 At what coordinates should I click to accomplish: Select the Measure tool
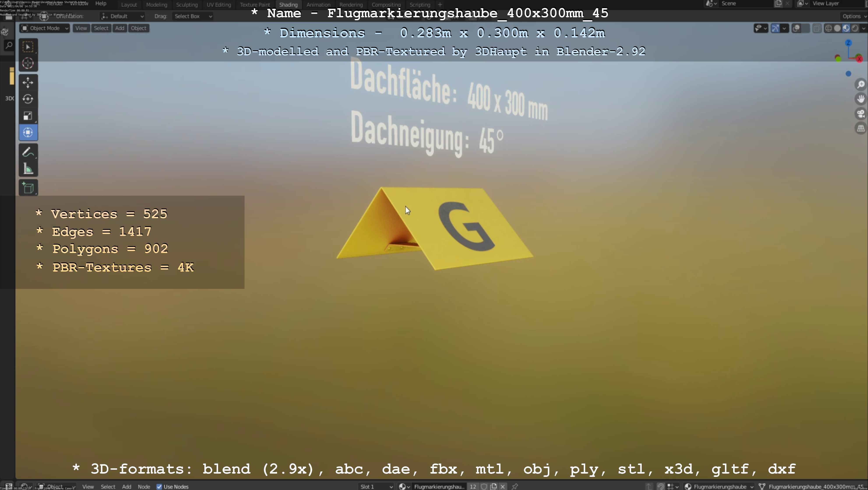point(28,169)
